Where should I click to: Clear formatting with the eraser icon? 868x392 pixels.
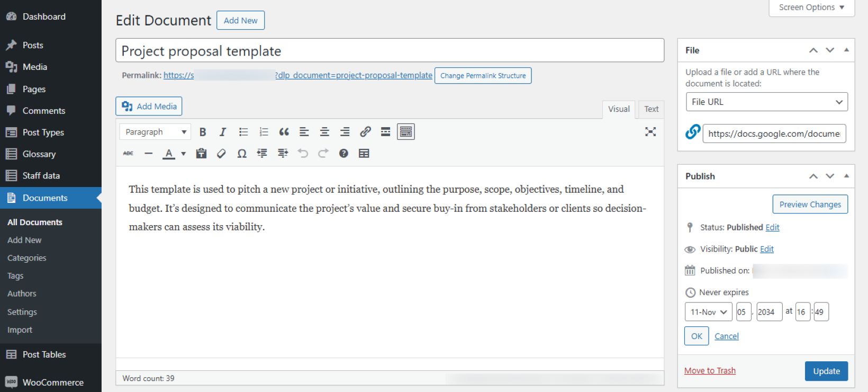pos(221,154)
